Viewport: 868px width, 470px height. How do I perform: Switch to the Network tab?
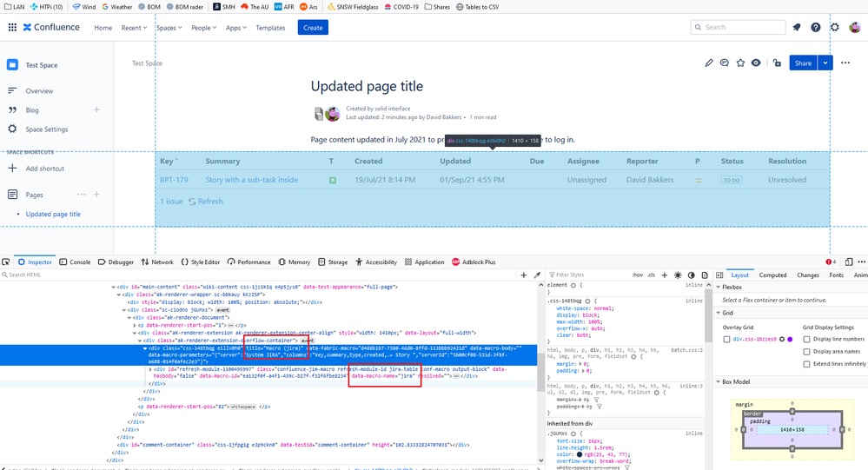pos(157,261)
